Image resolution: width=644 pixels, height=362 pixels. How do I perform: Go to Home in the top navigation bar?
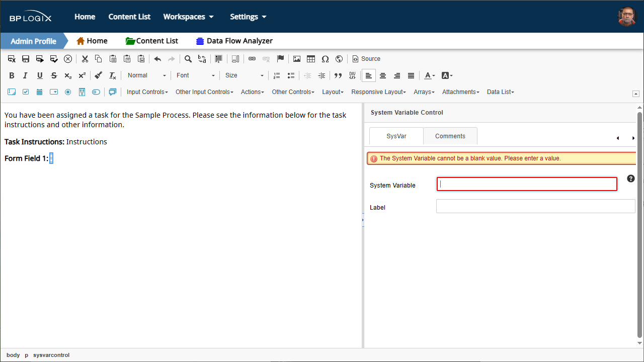pos(85,17)
